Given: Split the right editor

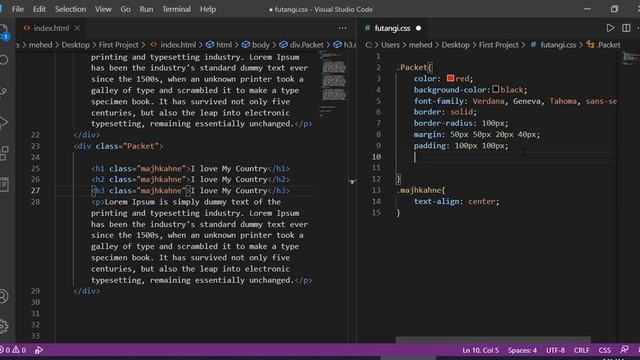Looking at the screenshot, I should [x=626, y=28].
